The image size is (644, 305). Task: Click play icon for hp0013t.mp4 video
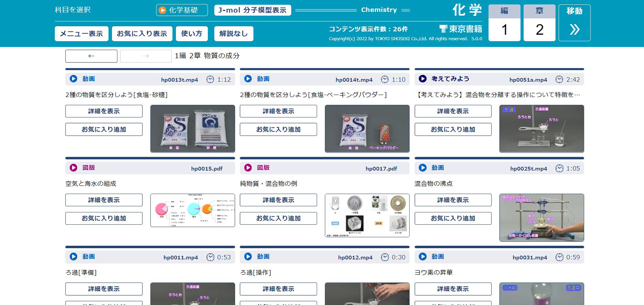click(x=73, y=79)
